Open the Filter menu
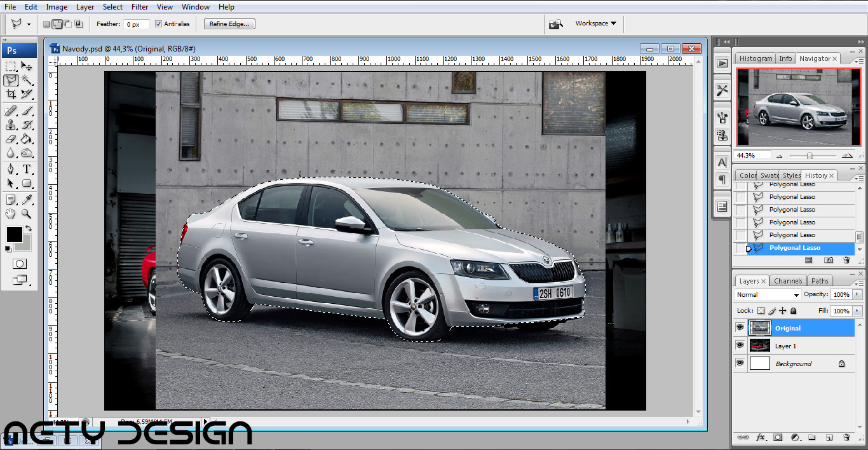Image resolution: width=868 pixels, height=450 pixels. click(x=140, y=7)
